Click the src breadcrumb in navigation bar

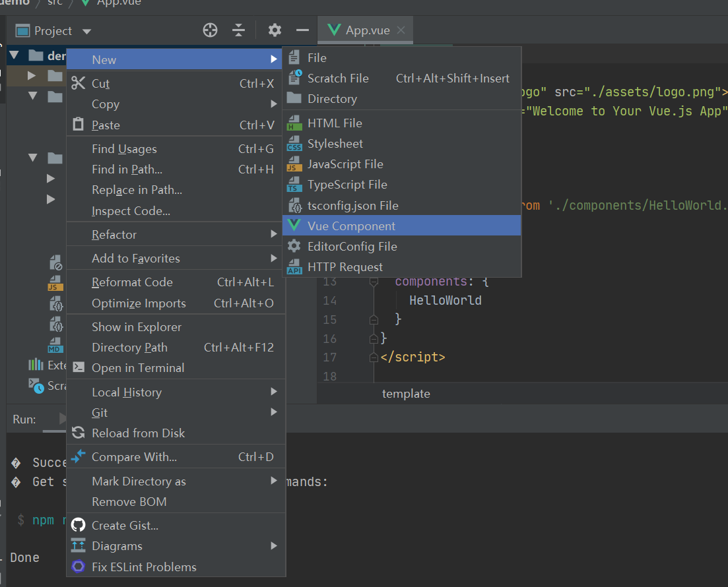(x=55, y=3)
